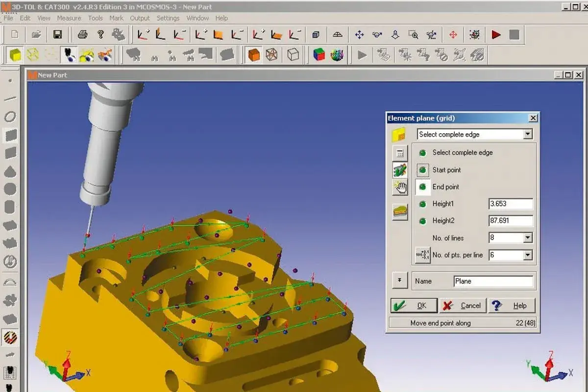Click the calculator icon in the Element plane dialog

(x=399, y=152)
